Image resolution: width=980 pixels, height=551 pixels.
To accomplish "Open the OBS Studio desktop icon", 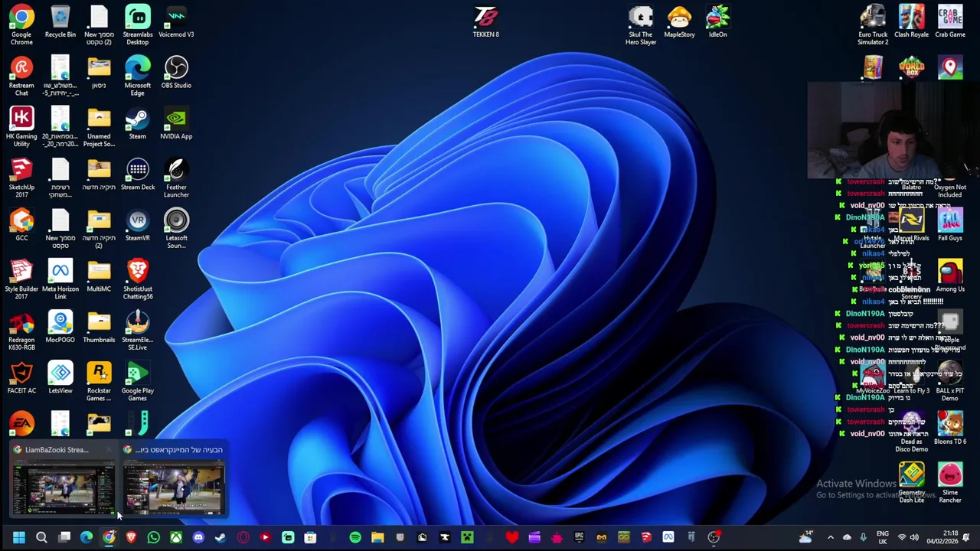I will 176,73.
